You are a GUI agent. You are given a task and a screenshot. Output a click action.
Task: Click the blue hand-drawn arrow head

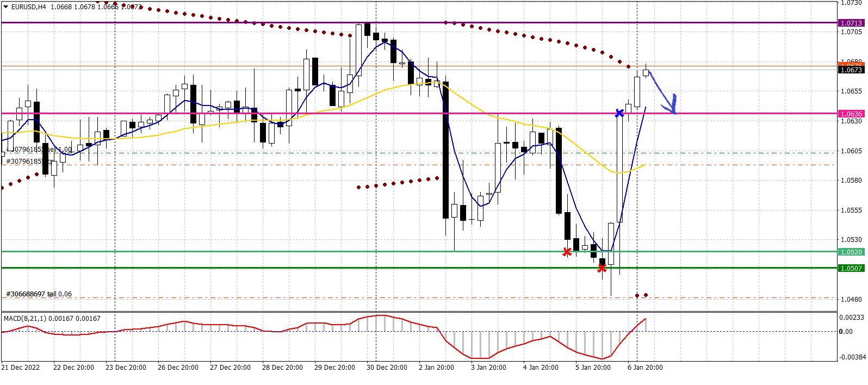coord(673,106)
